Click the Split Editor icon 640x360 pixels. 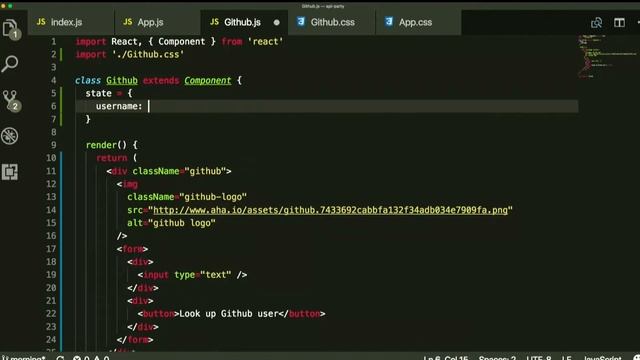click(x=619, y=22)
